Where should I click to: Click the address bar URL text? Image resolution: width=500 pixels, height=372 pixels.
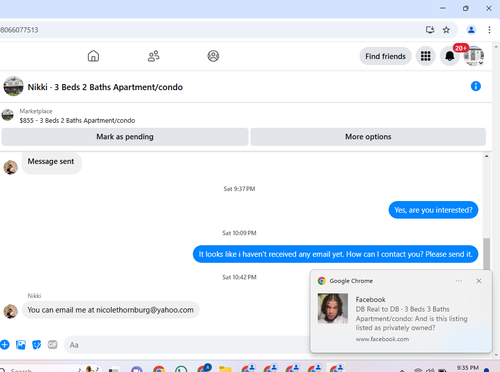point(19,30)
